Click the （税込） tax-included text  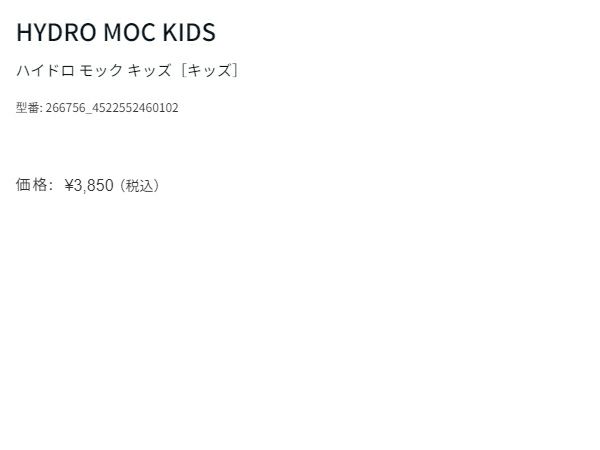(140, 185)
